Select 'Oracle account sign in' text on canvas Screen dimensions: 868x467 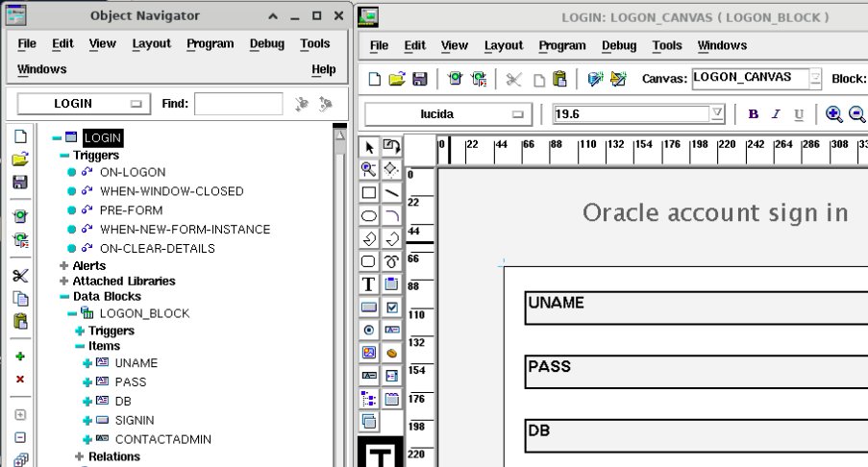click(715, 212)
